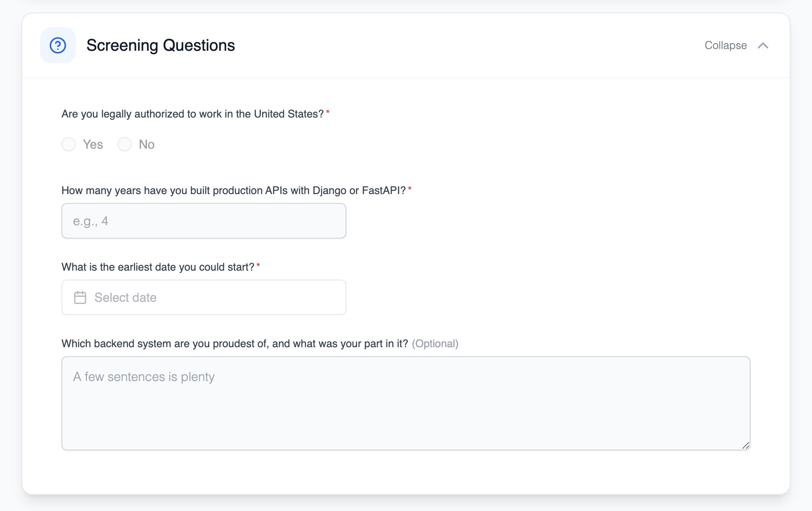Focus the years of Django/FastAPI experience field

pos(204,221)
